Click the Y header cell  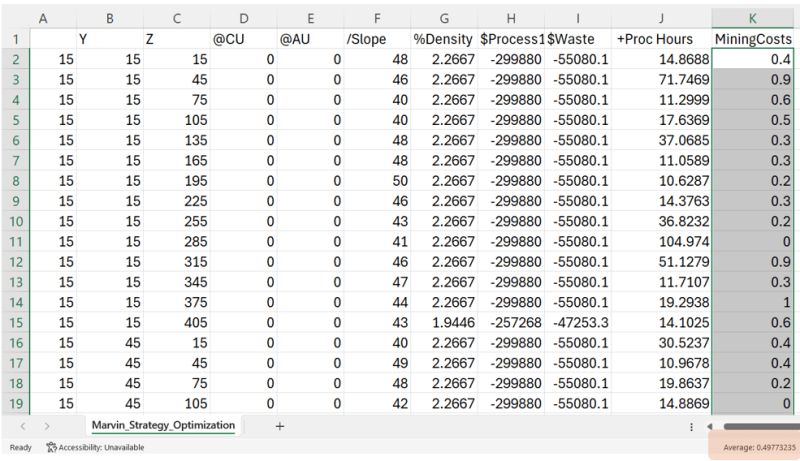[110, 39]
